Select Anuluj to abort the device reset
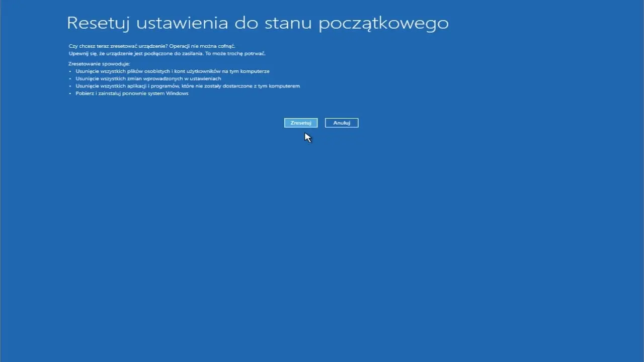The height and width of the screenshot is (362, 644). (341, 123)
